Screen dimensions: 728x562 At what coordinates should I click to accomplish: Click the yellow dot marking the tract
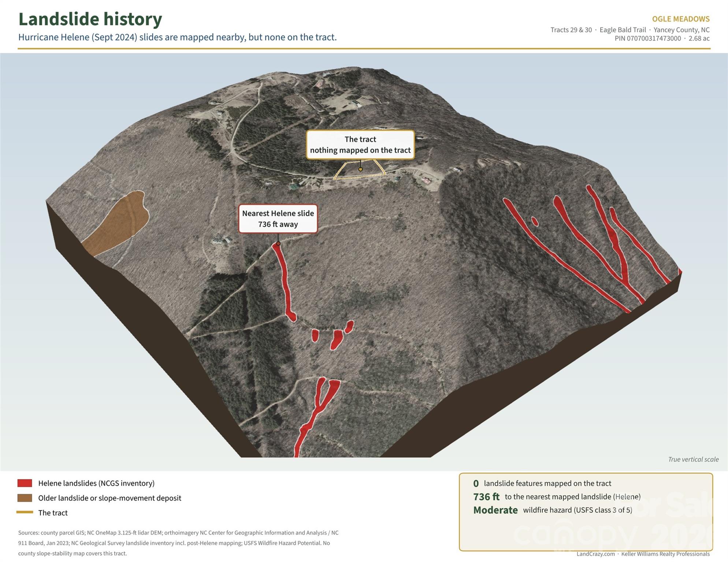click(360, 169)
